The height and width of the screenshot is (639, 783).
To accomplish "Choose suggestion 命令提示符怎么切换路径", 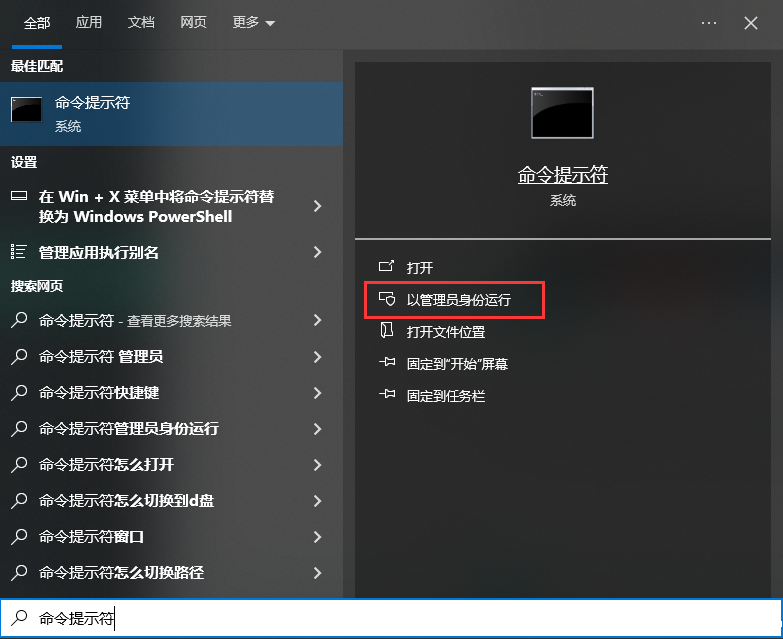I will point(171,573).
